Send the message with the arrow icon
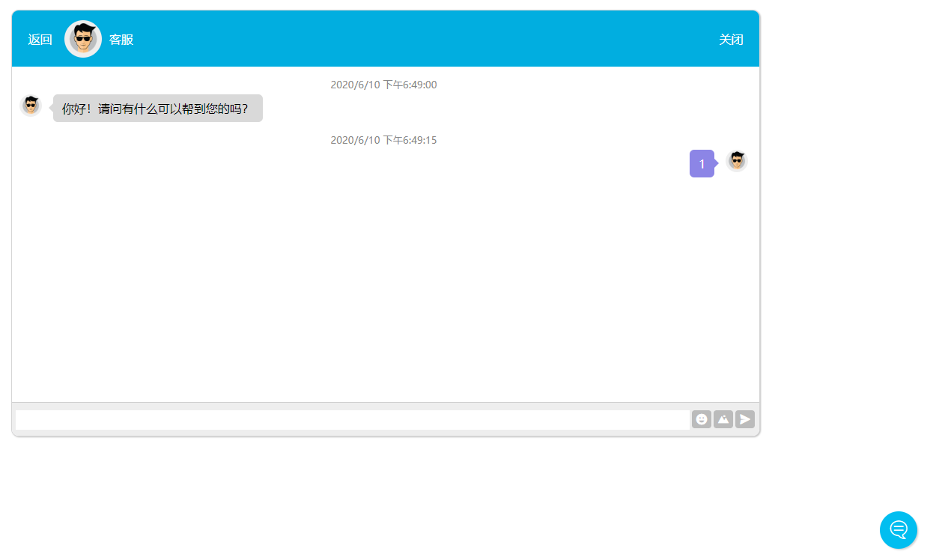Screen dimensions: 939x560 [744, 419]
